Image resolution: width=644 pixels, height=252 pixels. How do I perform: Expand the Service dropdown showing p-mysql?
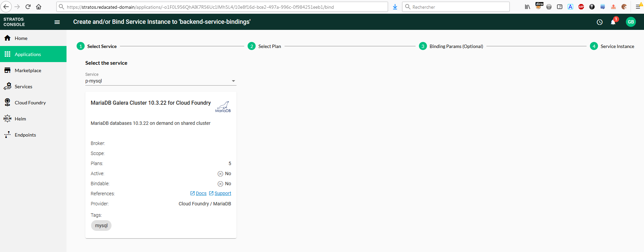tap(161, 81)
